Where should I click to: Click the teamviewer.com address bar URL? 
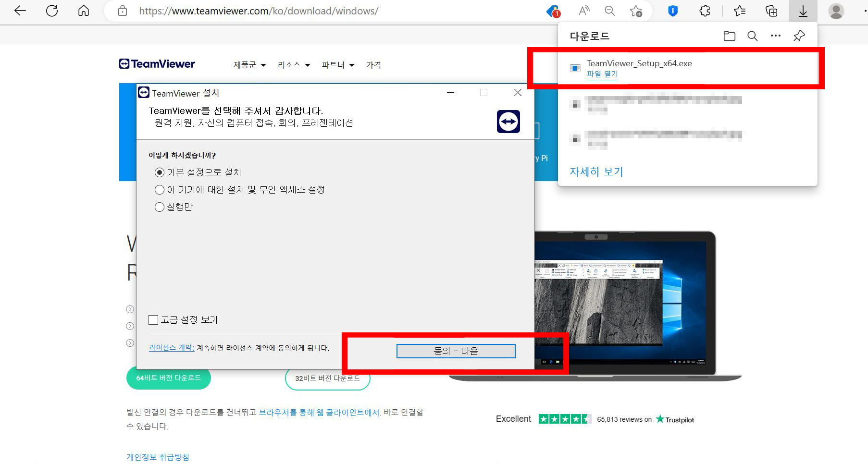pos(259,11)
